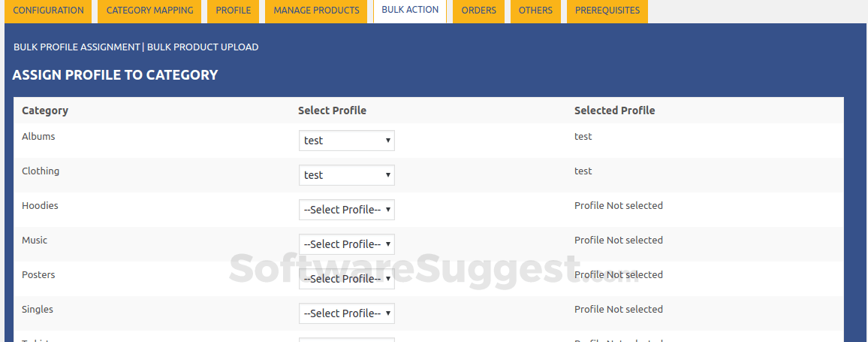
Task: Click the Select Profile column header
Action: 332,110
